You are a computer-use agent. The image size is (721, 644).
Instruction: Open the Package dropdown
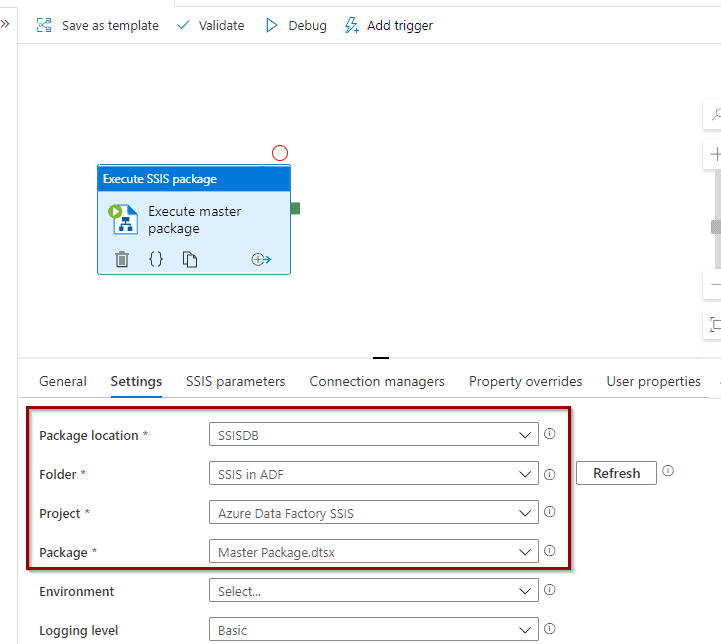click(x=374, y=552)
